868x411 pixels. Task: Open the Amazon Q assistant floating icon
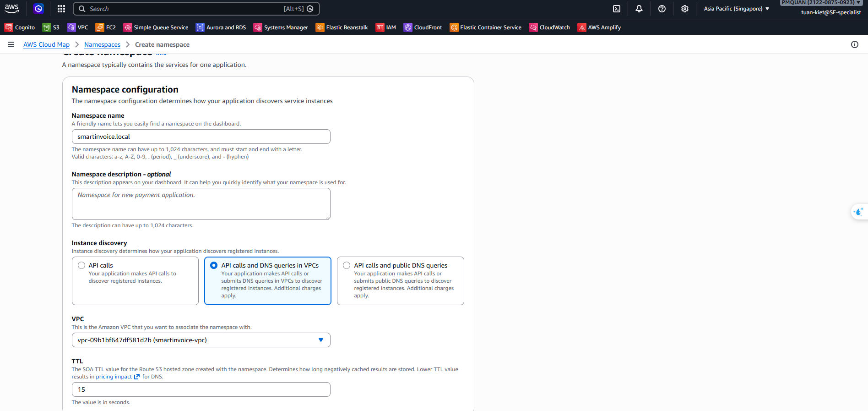tap(858, 212)
